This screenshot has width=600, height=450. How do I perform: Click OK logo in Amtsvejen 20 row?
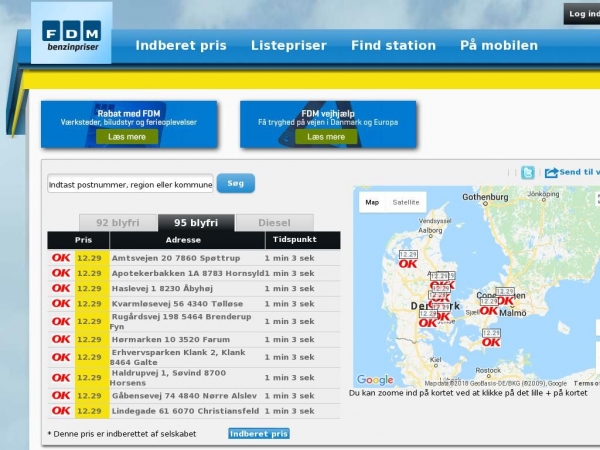pyautogui.click(x=61, y=258)
